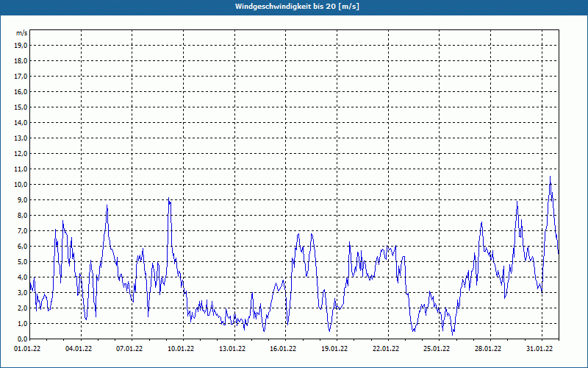The image size is (588, 368).
Task: Select the 25.01.22 date label
Action: click(437, 349)
